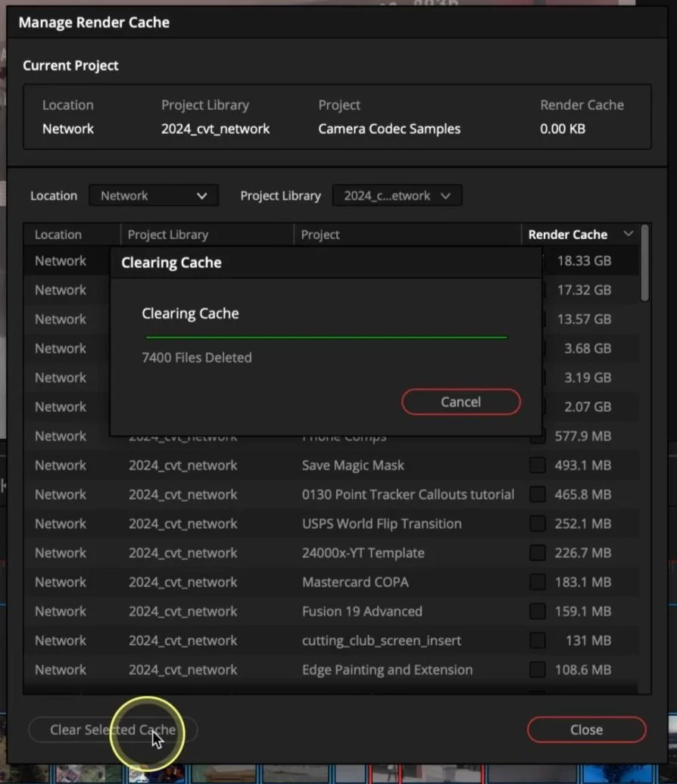
Task: Sort the list by the Project column
Action: (320, 234)
